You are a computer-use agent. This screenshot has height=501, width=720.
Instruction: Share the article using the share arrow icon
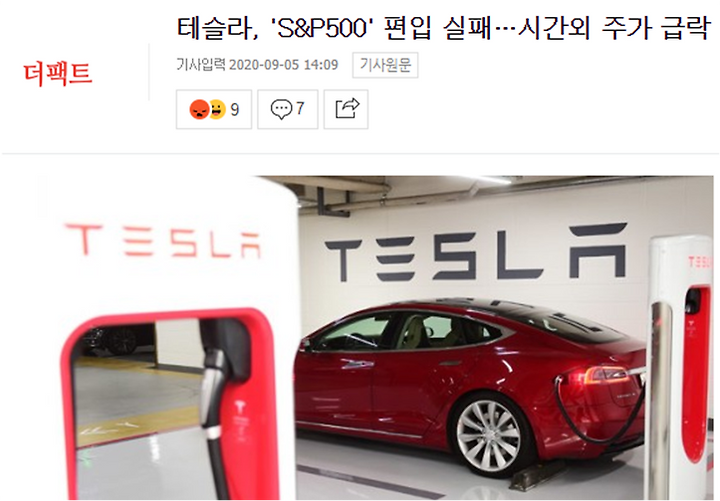[347, 109]
